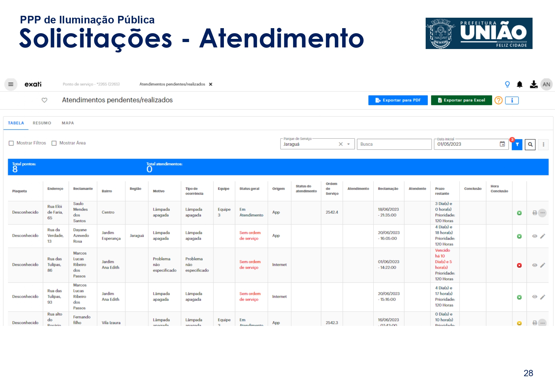Edit the Rua da Verdade row

click(543, 236)
